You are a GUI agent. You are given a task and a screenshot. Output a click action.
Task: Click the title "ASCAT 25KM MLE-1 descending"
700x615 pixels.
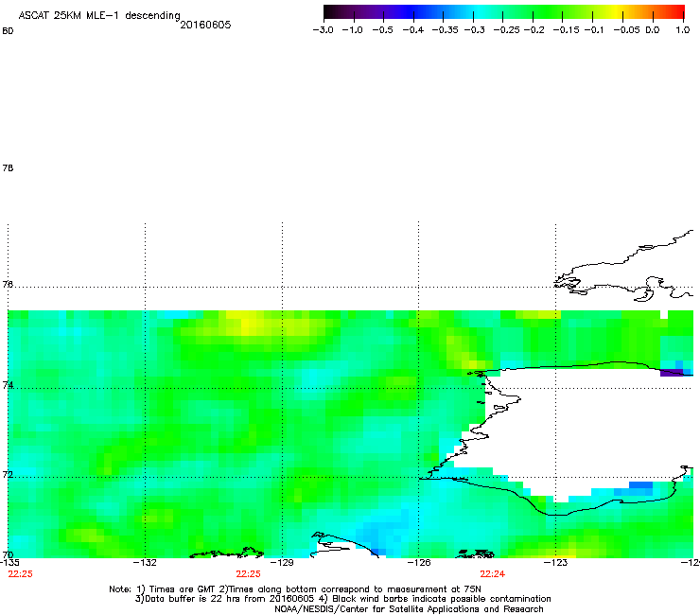pos(99,16)
